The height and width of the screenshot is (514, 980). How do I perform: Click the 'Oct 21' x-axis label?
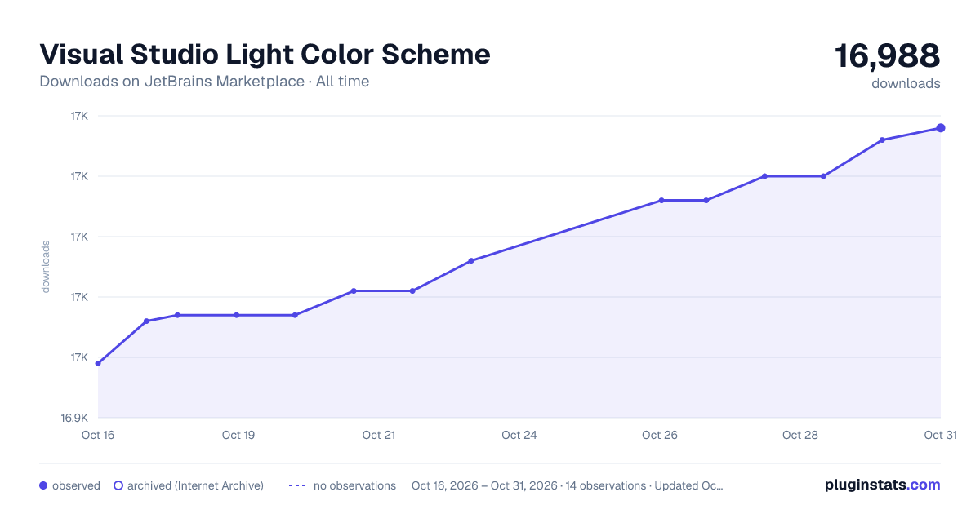(x=379, y=435)
